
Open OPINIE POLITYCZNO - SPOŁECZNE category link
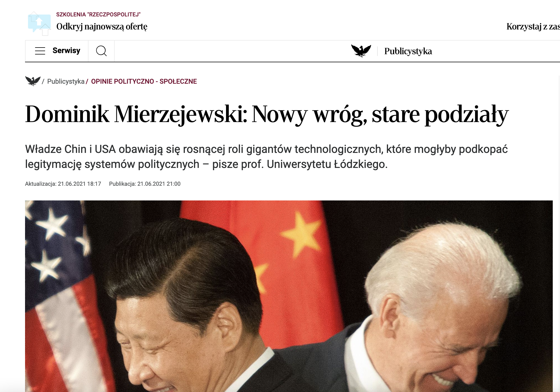[144, 81]
